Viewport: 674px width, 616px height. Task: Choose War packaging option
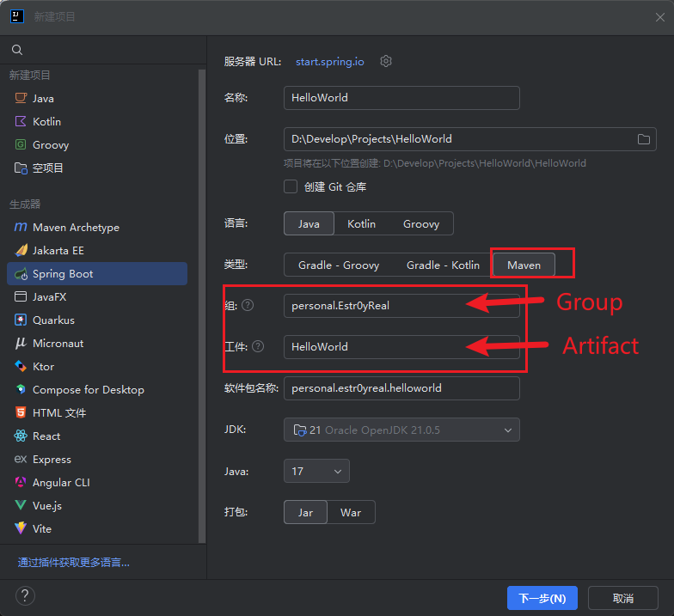coord(351,512)
